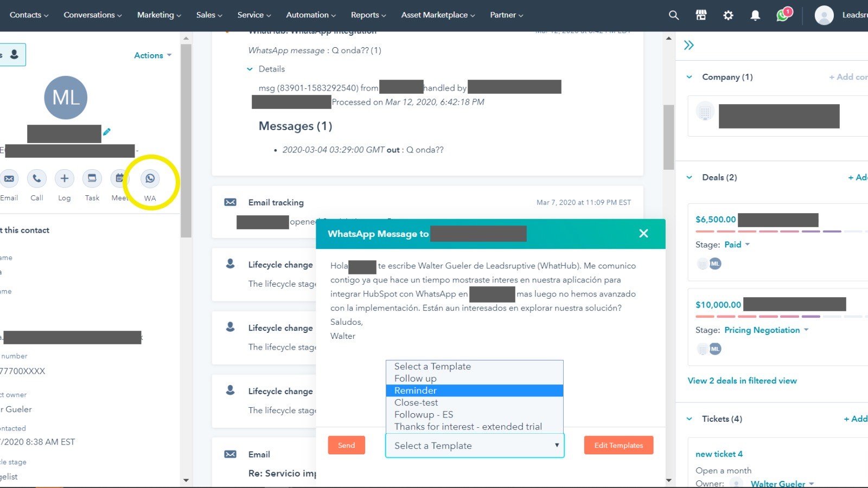Click the settings gear icon
868x488 pixels.
tap(728, 15)
